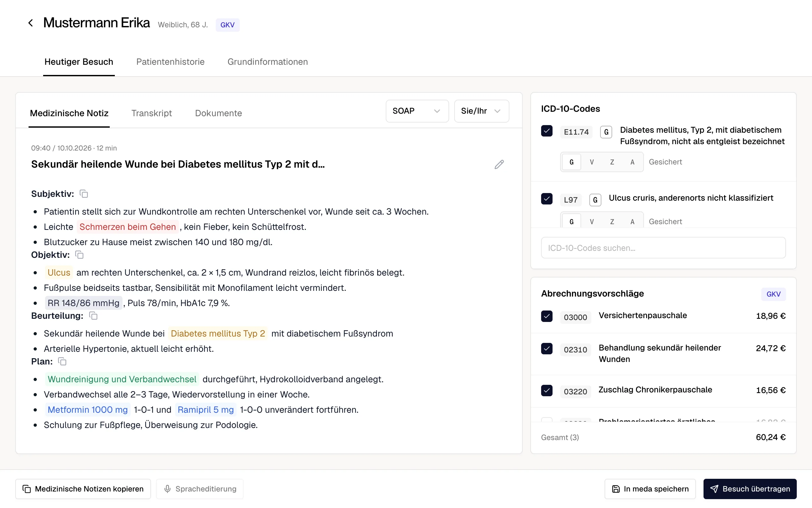Screen dimensions: 812x508
Task: Select V certainty for diagnosis E11.74
Action: pos(592,162)
